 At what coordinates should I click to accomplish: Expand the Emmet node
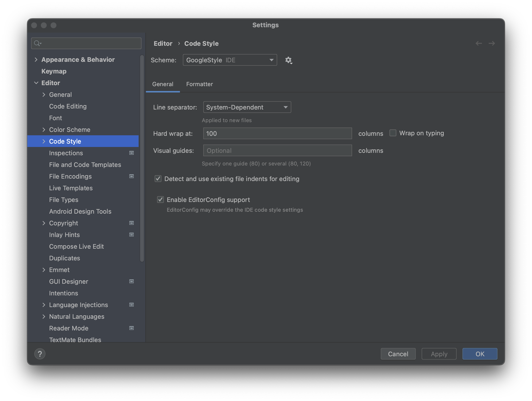[44, 270]
